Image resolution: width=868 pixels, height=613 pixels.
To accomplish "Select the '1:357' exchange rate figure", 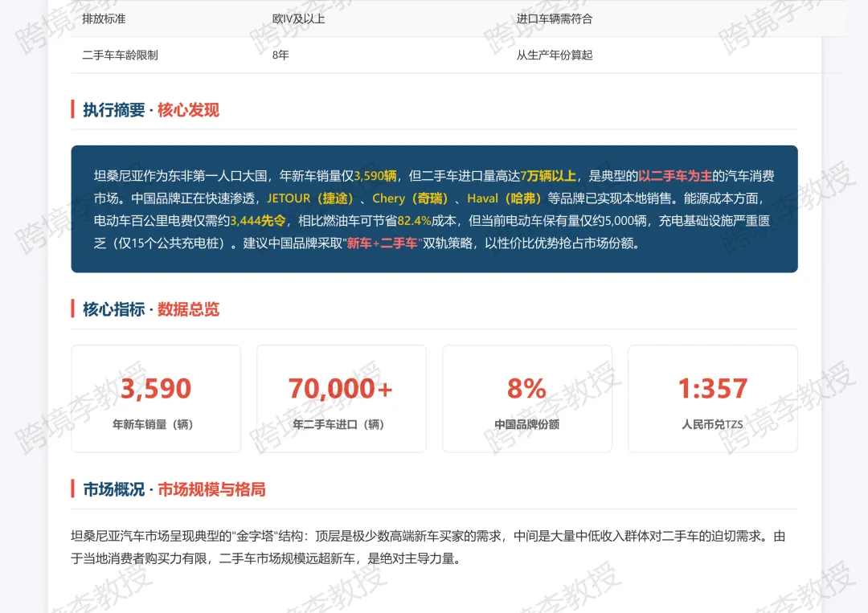I will (713, 388).
